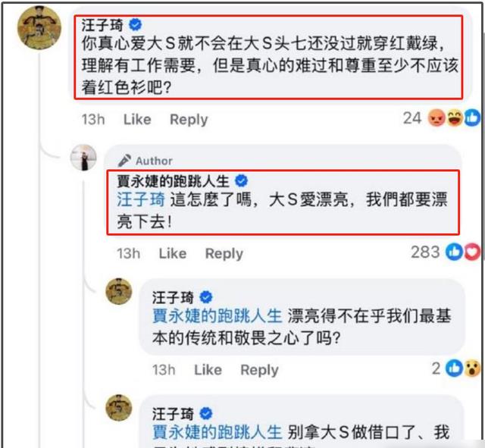Click the thumbs-up reaction icon beside the 283 count
The width and height of the screenshot is (485, 448).
coord(454,252)
